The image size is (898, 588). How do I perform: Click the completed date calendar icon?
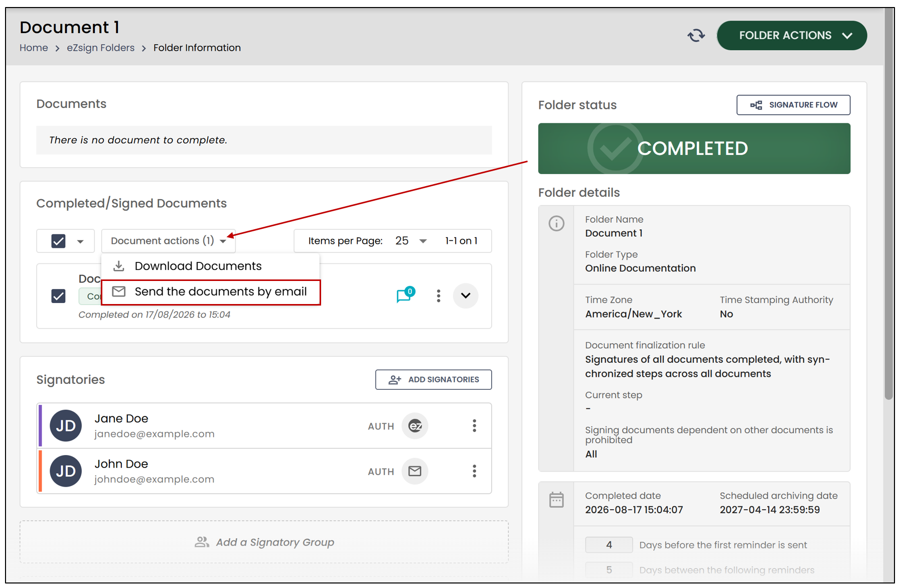pos(556,500)
